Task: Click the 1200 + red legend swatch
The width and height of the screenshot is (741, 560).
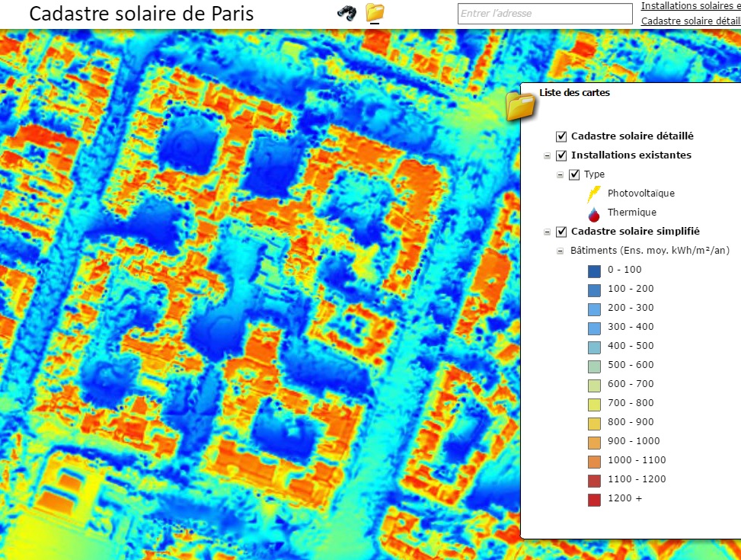Action: 594,499
